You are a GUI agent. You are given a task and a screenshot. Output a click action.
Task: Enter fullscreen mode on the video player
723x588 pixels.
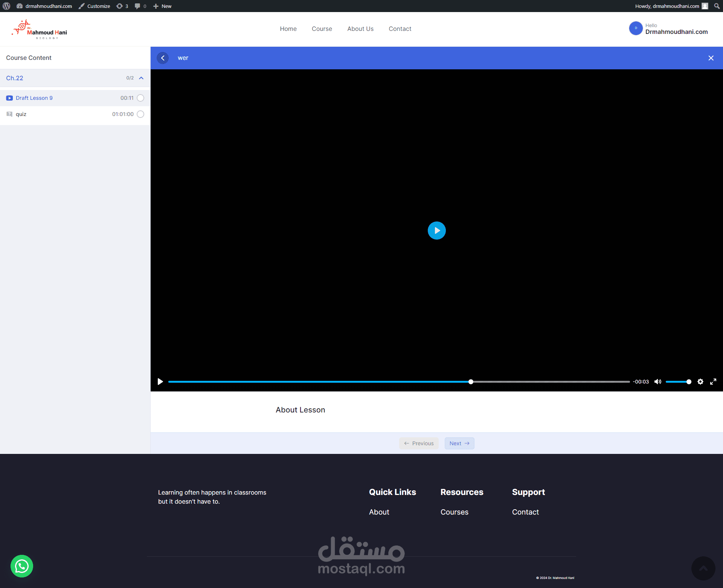click(713, 382)
